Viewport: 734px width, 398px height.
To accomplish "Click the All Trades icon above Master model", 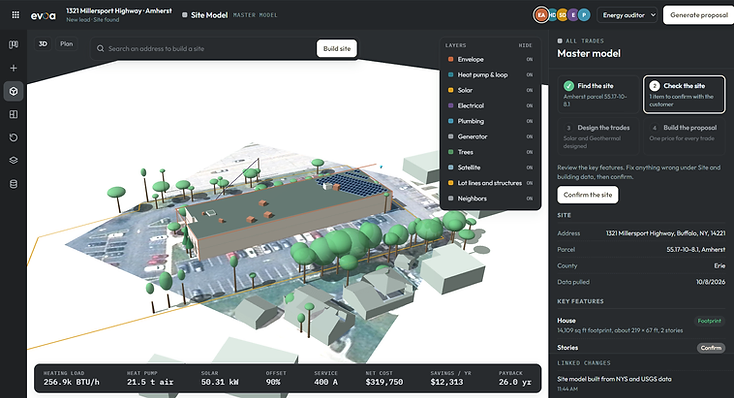I will 560,41.
